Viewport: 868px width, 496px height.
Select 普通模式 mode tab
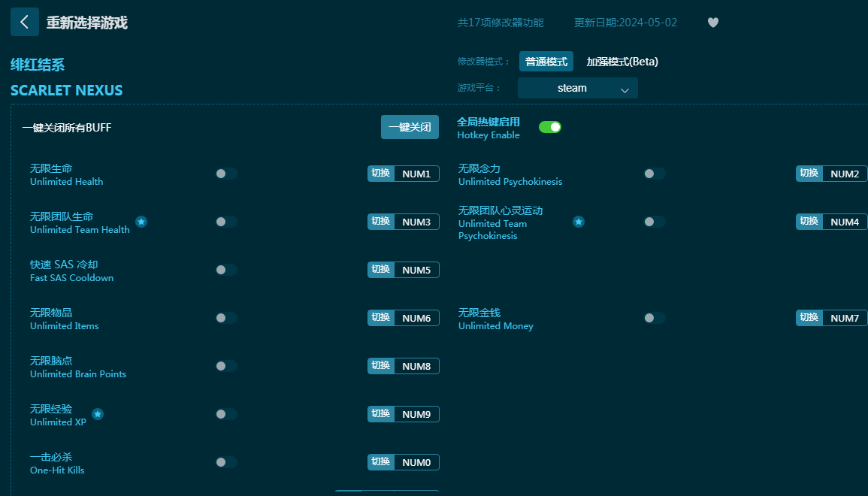pos(546,62)
